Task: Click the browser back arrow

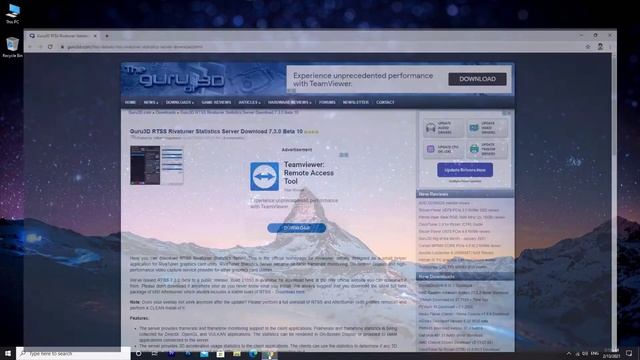Action: [x=30, y=47]
